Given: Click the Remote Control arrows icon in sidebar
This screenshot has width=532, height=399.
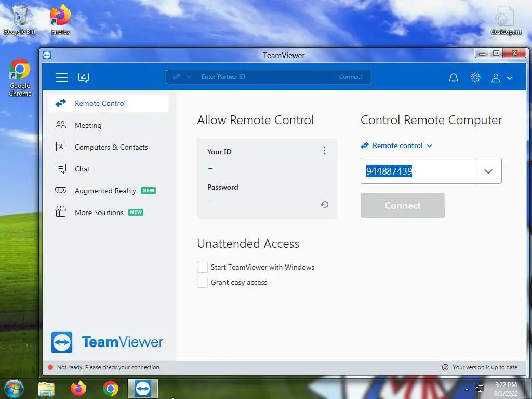Looking at the screenshot, I should (x=61, y=103).
